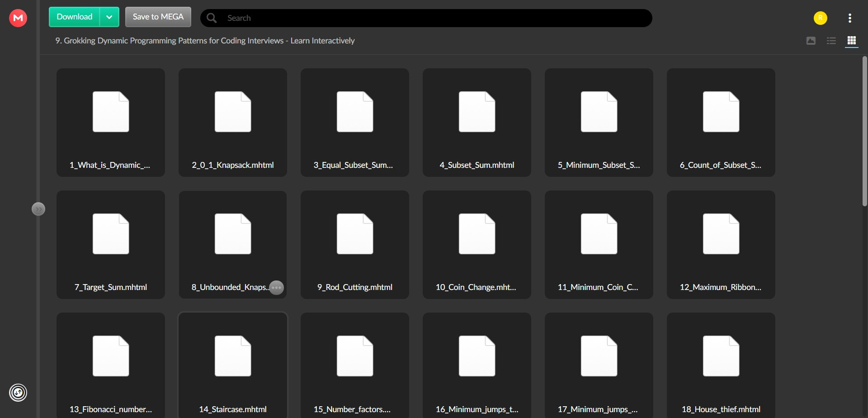The width and height of the screenshot is (868, 418).
Task: Select file icon of 8_Unbounded_Knaps...
Action: pyautogui.click(x=233, y=234)
